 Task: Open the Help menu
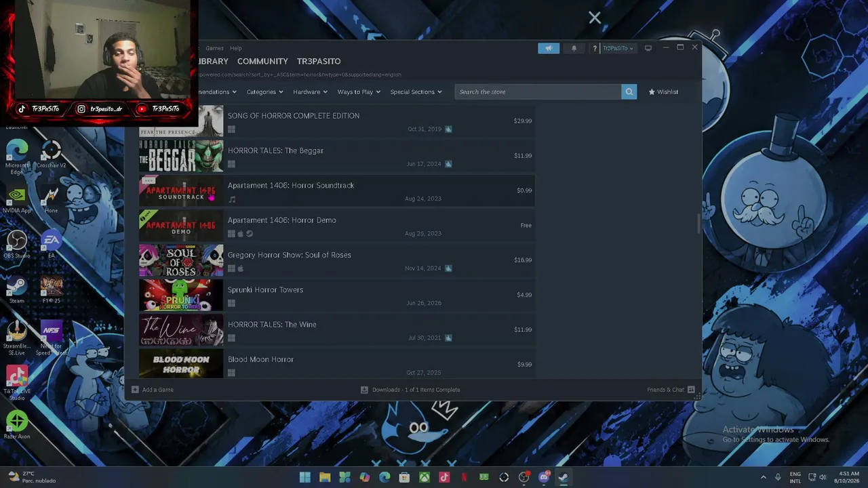235,48
